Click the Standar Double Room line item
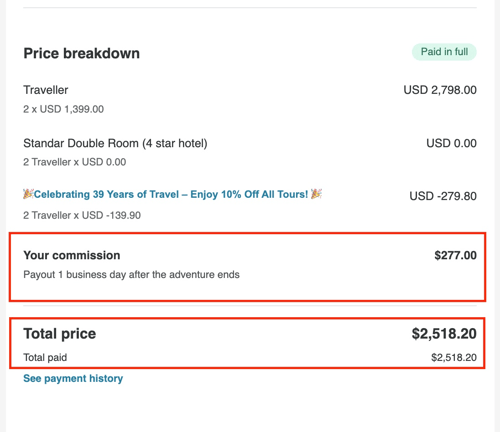 pyautogui.click(x=115, y=143)
